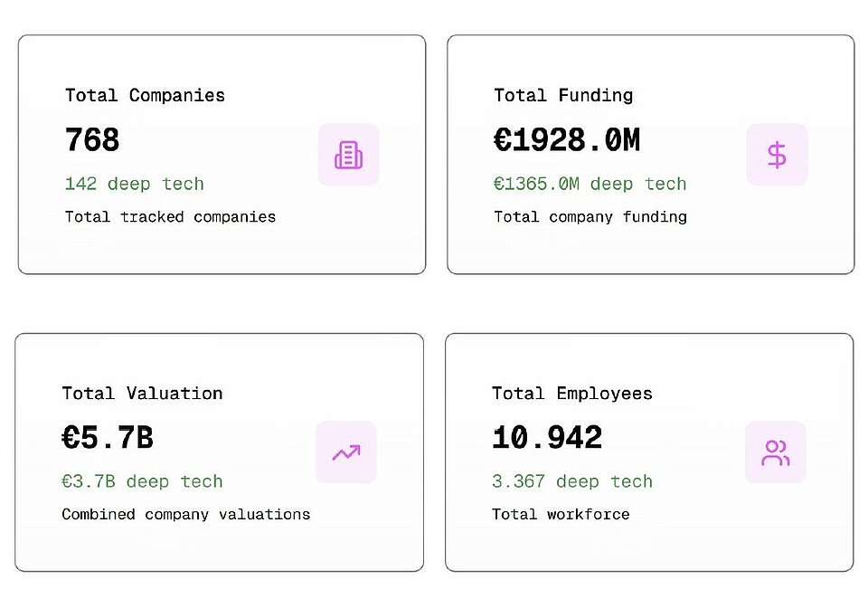The width and height of the screenshot is (868, 599).
Task: Select the Total Valuation card title
Action: click(x=142, y=394)
